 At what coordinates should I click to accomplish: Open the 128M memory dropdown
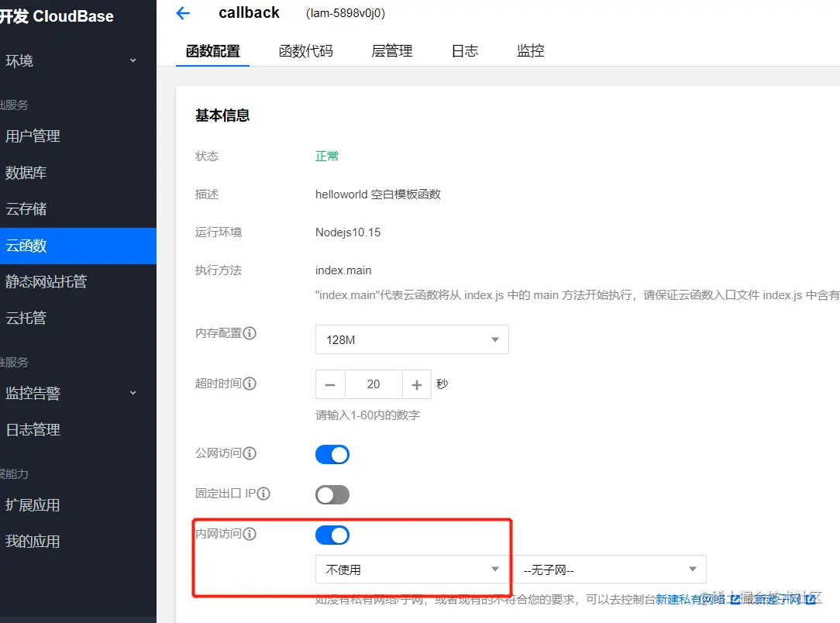coord(412,339)
